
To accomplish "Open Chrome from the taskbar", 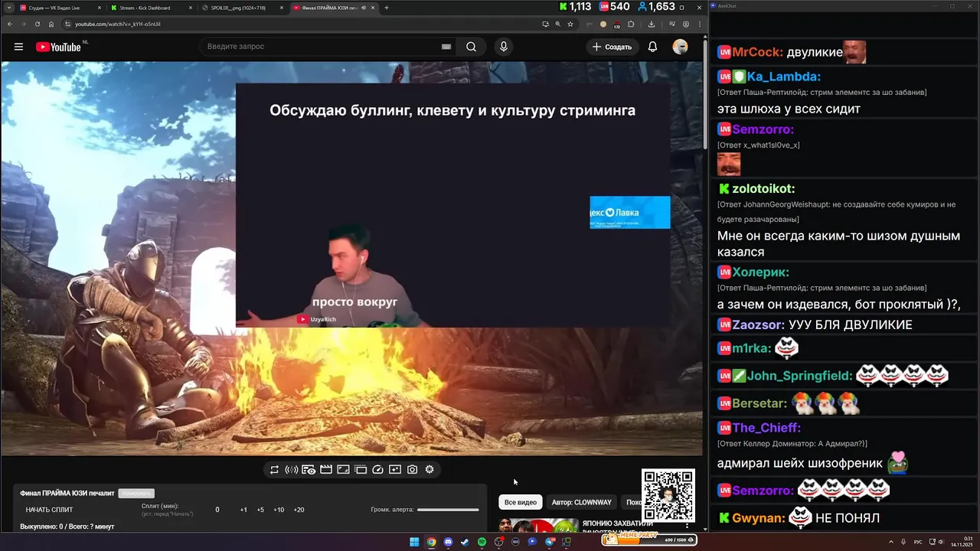I will coord(431,542).
